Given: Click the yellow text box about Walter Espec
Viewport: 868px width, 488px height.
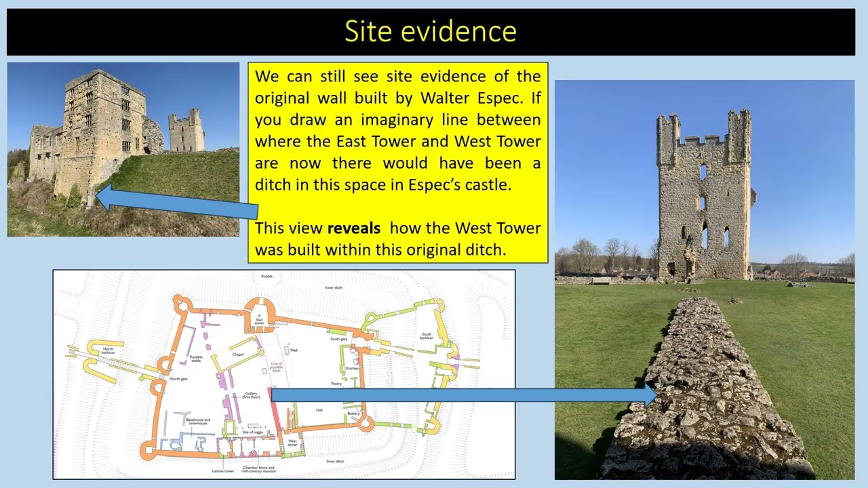Looking at the screenshot, I should pyautogui.click(x=398, y=163).
